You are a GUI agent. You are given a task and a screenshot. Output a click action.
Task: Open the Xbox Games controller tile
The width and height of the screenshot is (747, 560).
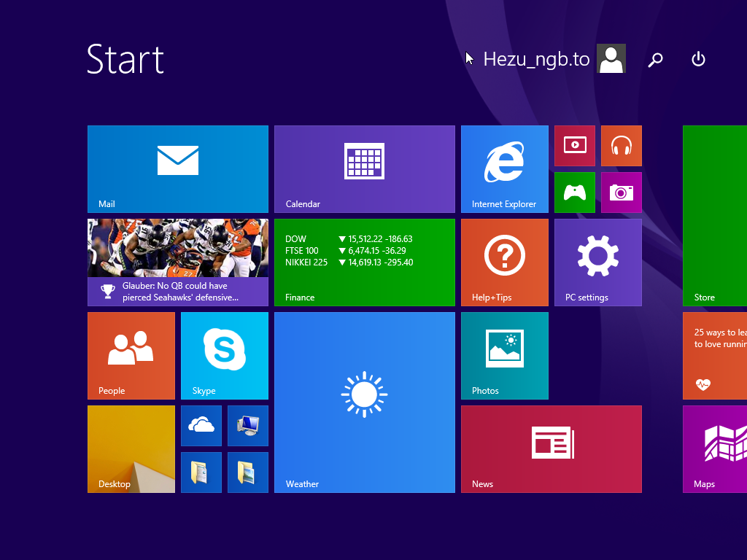click(574, 192)
